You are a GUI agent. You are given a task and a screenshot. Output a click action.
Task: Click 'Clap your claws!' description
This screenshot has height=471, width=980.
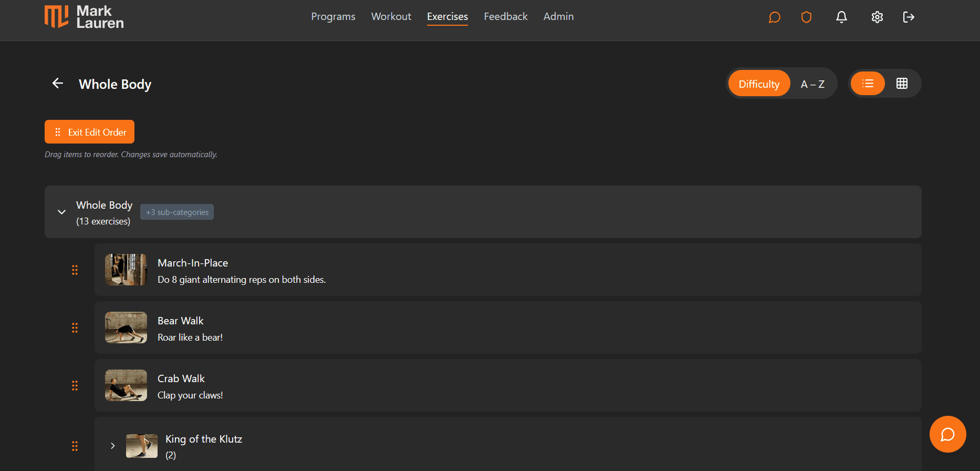pyautogui.click(x=190, y=395)
